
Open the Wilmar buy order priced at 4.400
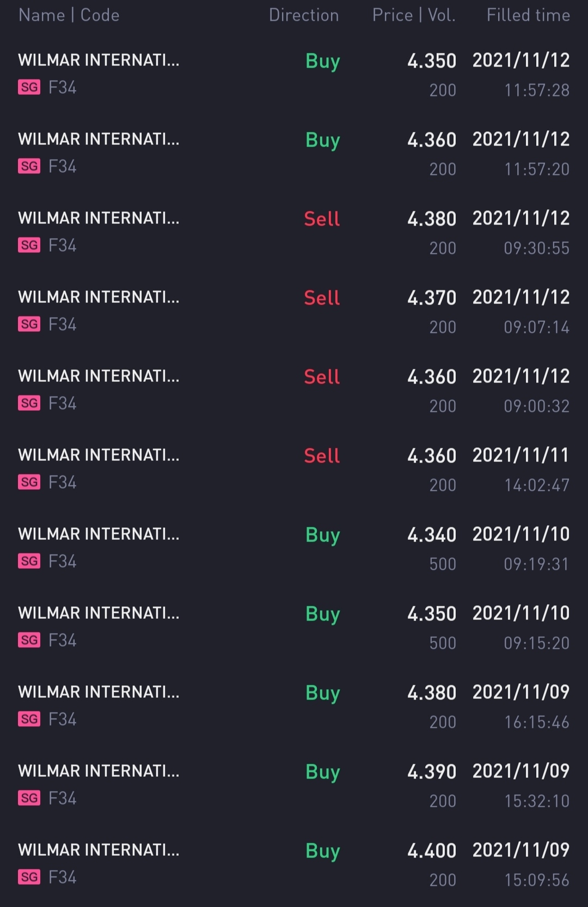294,865
